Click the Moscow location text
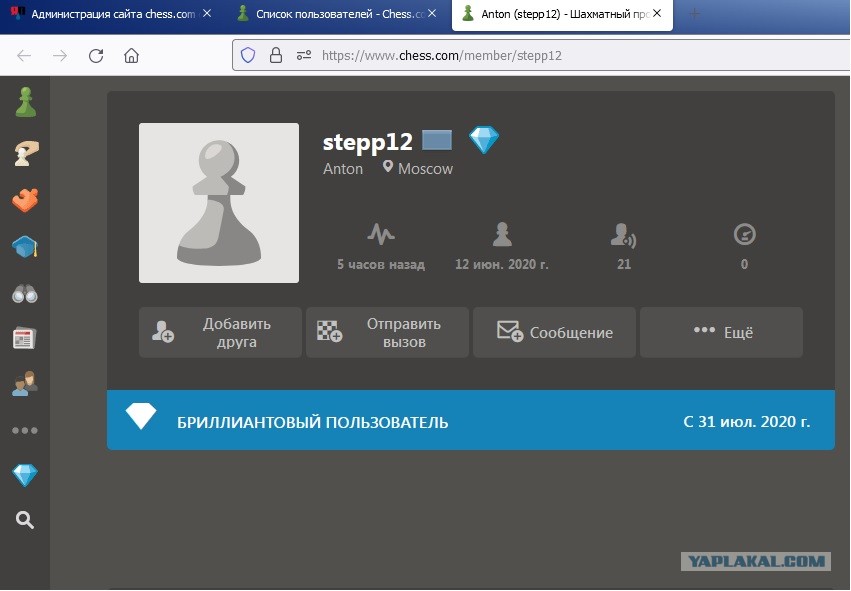 pos(426,169)
